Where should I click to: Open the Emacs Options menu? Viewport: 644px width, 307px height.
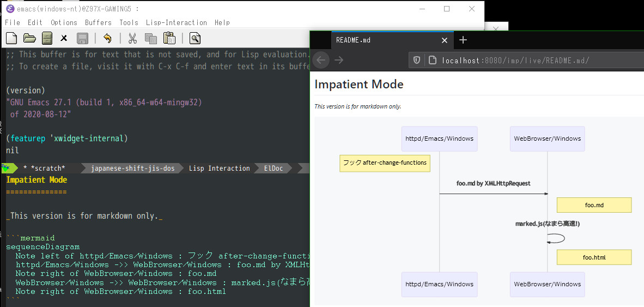coord(64,22)
